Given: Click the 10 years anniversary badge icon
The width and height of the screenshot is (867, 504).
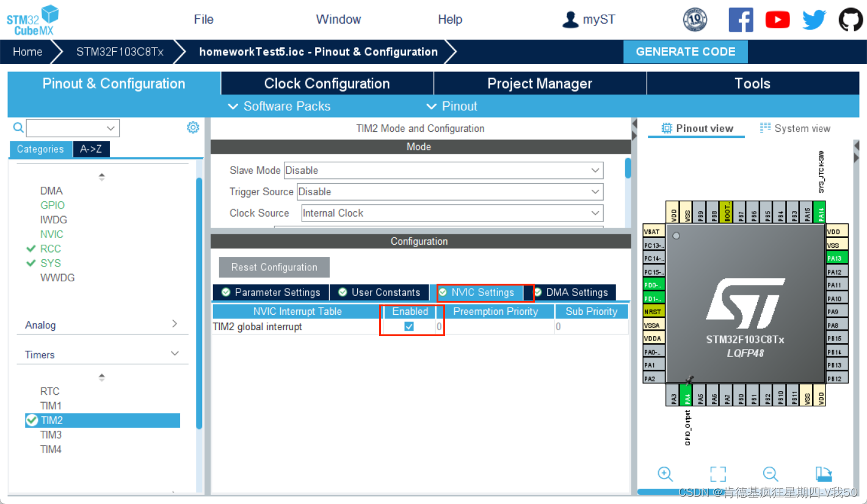Looking at the screenshot, I should coord(695,20).
